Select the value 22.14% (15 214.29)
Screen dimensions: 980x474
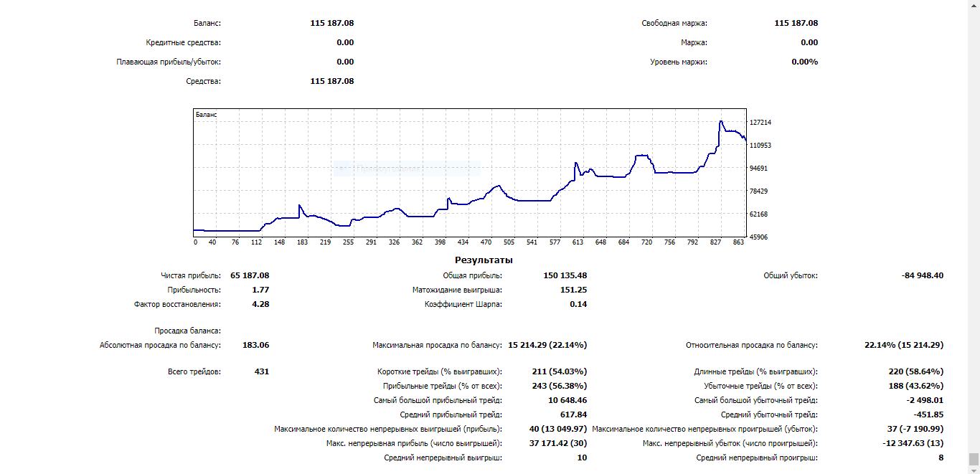[904, 345]
